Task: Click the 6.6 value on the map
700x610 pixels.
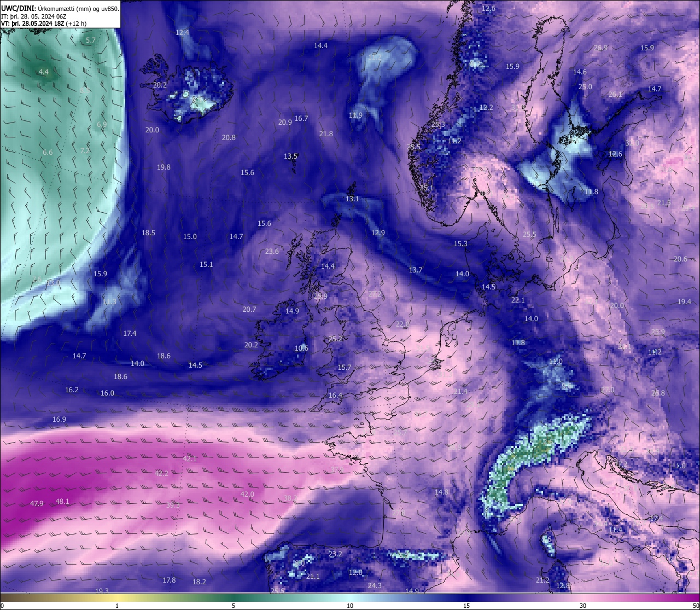Action: point(48,152)
